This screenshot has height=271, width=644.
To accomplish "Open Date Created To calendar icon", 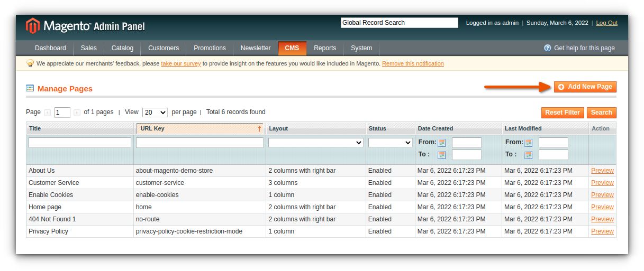I will [441, 155].
